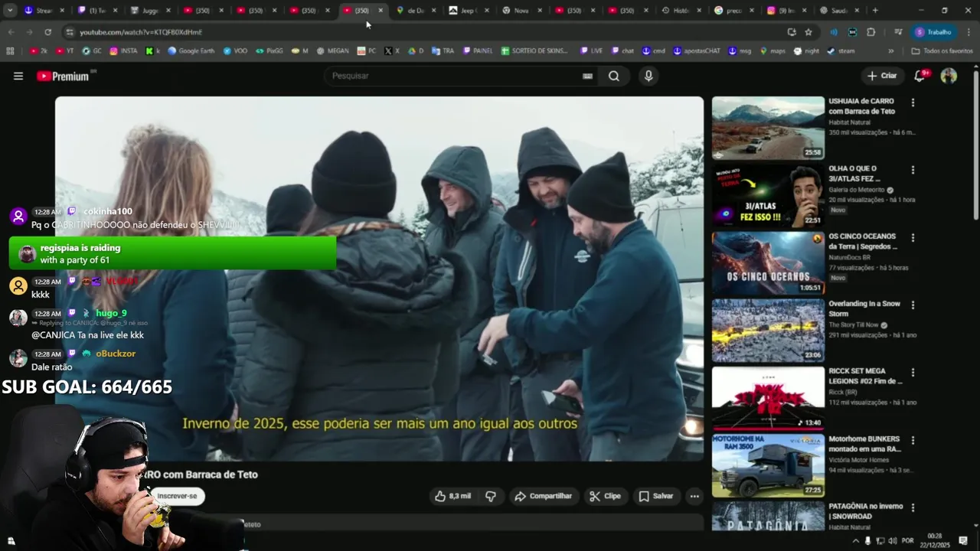
Task: Open new browser tab with plus
Action: (x=875, y=11)
